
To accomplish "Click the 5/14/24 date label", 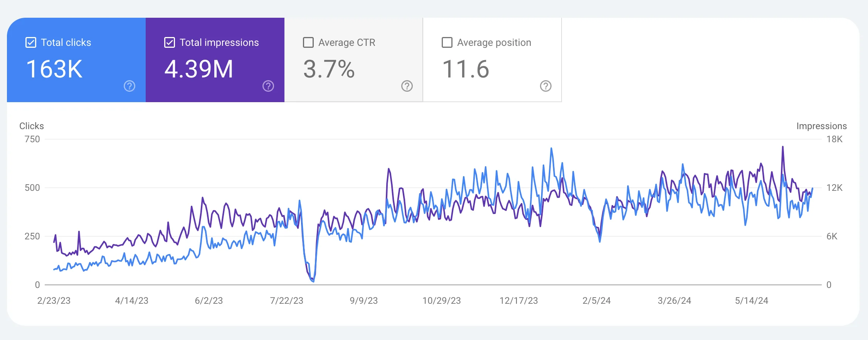I will [752, 301].
